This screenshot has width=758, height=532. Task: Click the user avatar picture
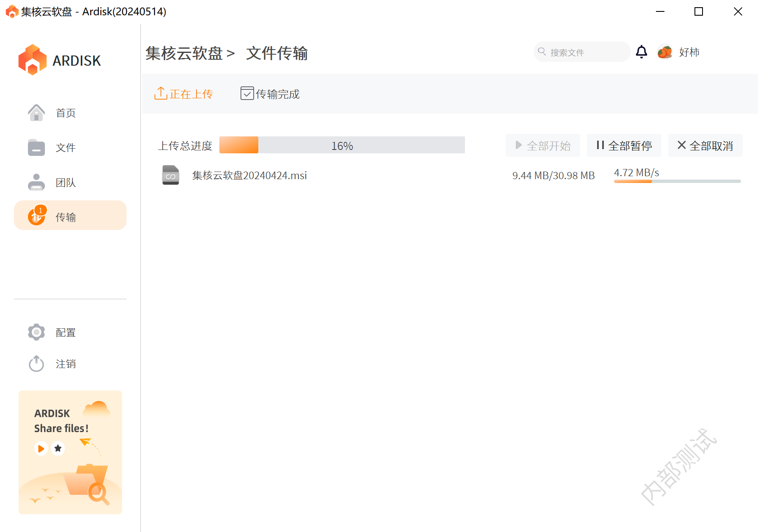(x=665, y=52)
